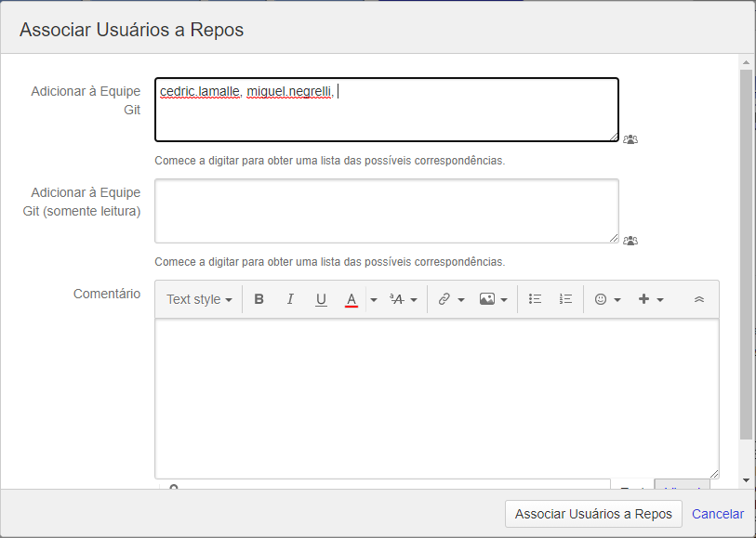The image size is (756, 538).
Task: Click the Associar Usuários a Repos button
Action: [x=593, y=514]
